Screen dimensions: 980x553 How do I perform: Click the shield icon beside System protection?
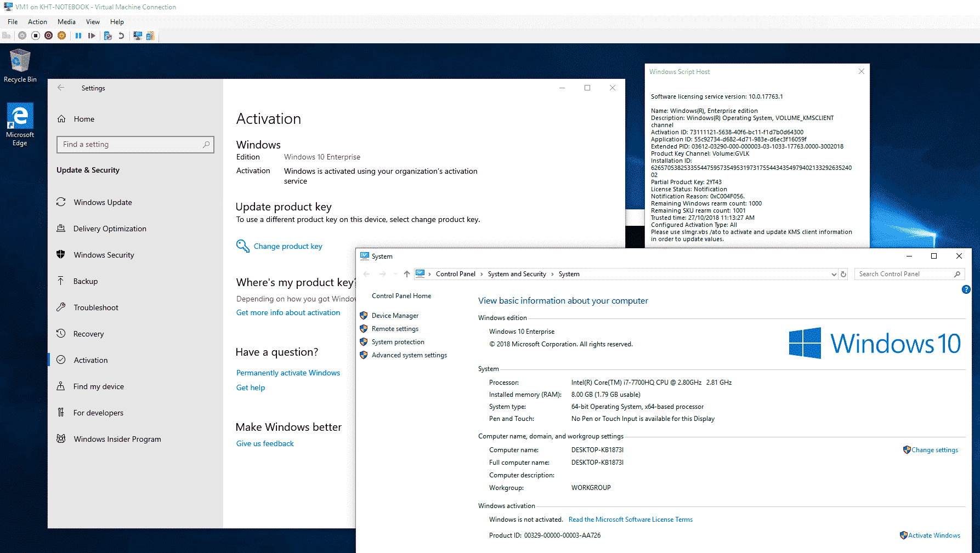click(x=363, y=342)
